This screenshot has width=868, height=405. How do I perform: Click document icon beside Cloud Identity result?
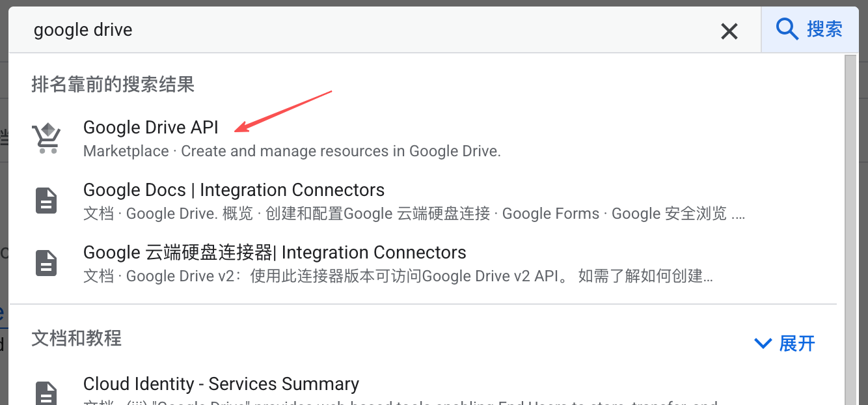pos(46,393)
